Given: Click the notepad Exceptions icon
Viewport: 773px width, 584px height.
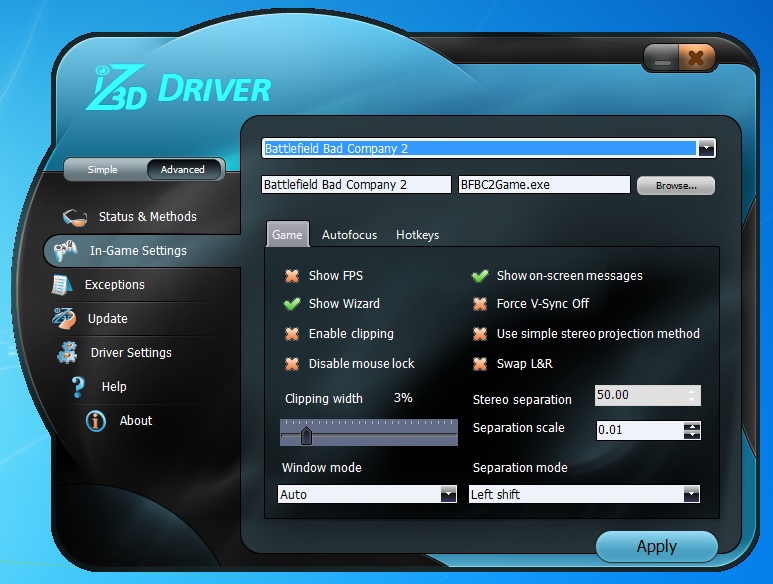Looking at the screenshot, I should click(62, 285).
